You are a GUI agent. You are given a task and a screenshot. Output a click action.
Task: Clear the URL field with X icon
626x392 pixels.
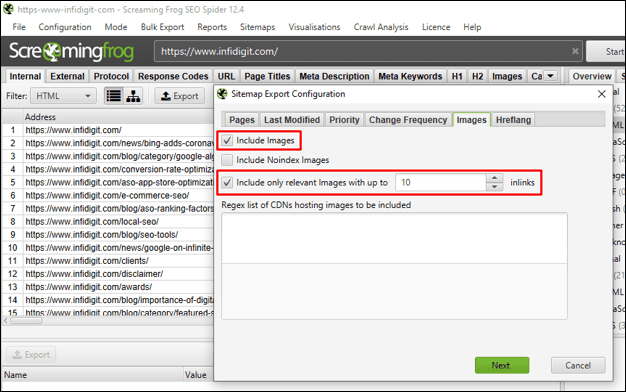tap(575, 51)
